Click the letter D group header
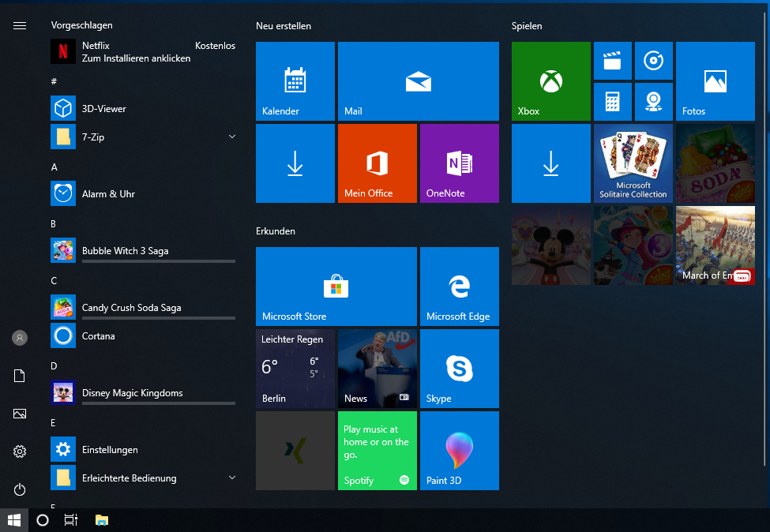 (54, 366)
